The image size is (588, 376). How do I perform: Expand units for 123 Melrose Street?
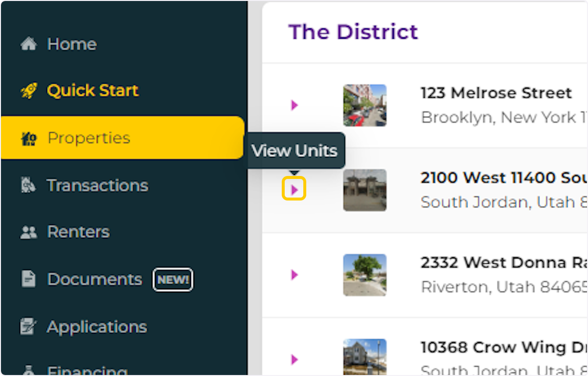(294, 104)
